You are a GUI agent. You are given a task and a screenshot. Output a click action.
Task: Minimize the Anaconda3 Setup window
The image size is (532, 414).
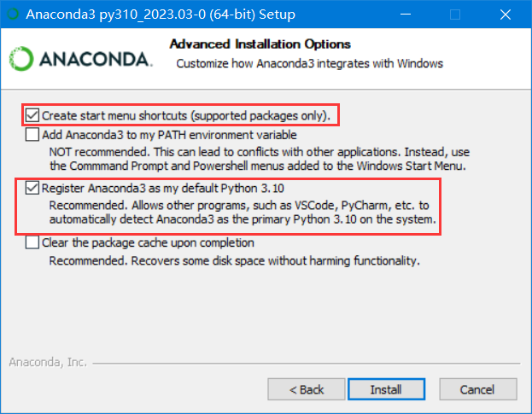point(406,15)
